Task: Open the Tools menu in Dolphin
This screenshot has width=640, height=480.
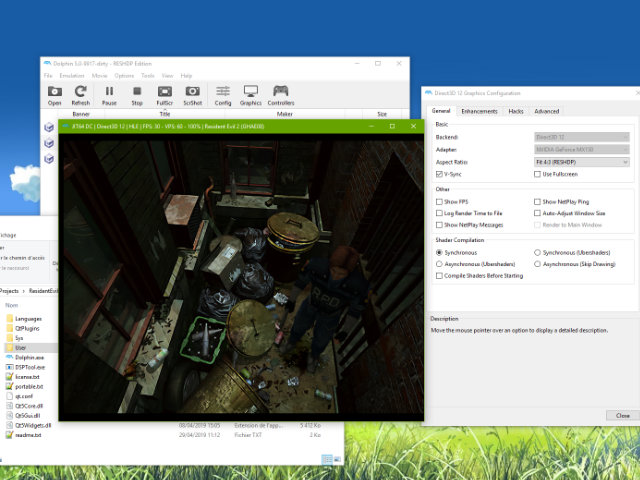Action: 148,76
